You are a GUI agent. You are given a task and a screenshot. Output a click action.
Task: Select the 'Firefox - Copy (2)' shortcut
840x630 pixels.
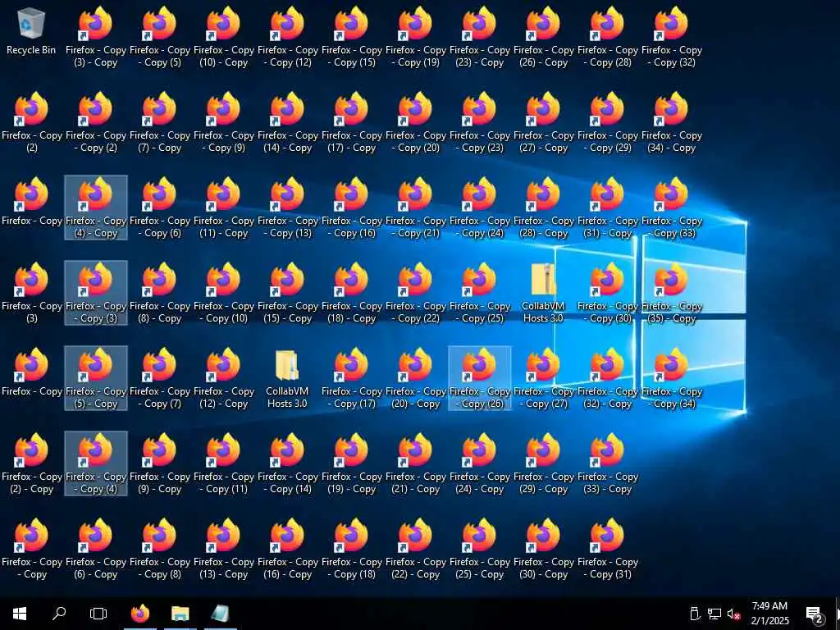point(32,123)
